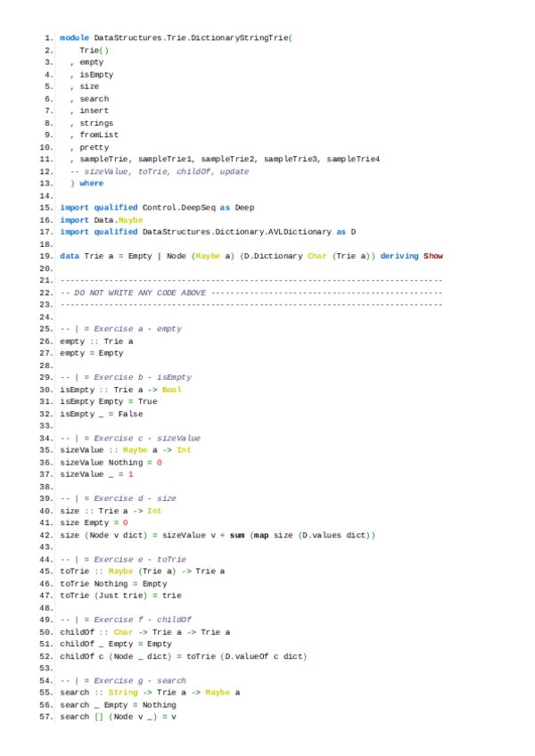Image resolution: width=535 pixels, height=756 pixels.
Task: Click 'search [] (Node v _) = v' line
Action: (119, 717)
